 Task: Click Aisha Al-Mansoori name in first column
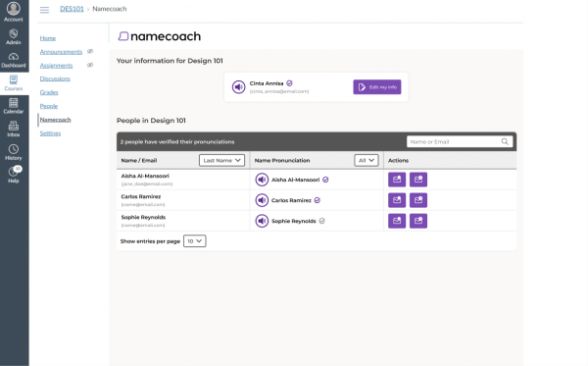[x=145, y=176]
